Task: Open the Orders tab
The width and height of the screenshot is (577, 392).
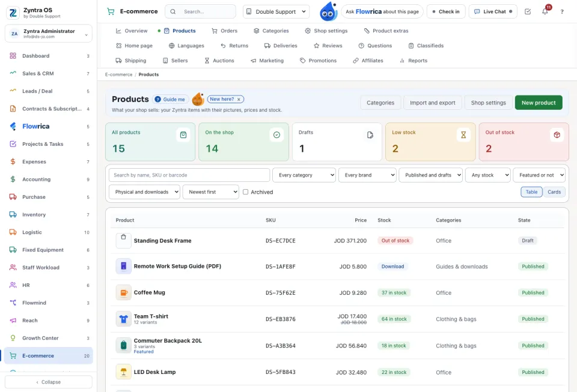Action: point(224,31)
